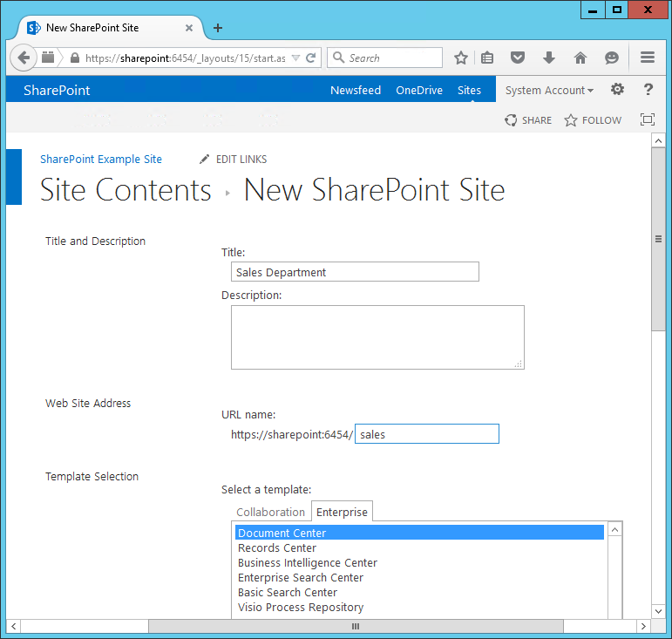Click the horizontal scrollbar thumb
Screen dimensions: 672x639
click(x=356, y=626)
